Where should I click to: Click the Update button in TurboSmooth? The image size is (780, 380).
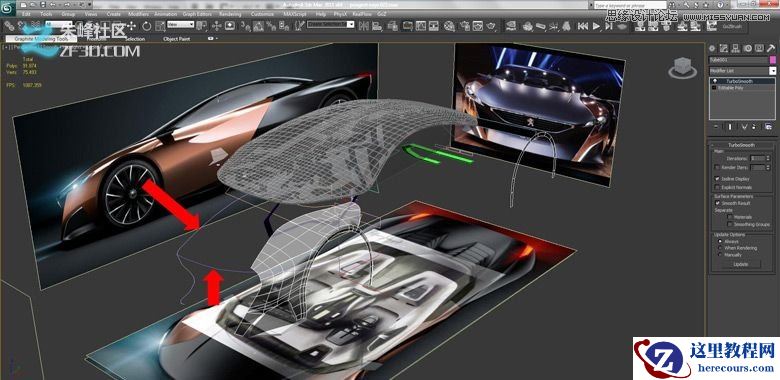[741, 264]
